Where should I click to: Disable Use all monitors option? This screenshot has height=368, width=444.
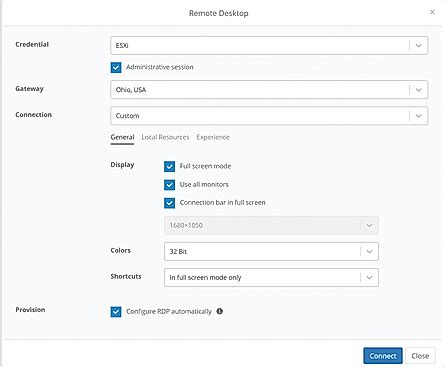click(x=169, y=185)
